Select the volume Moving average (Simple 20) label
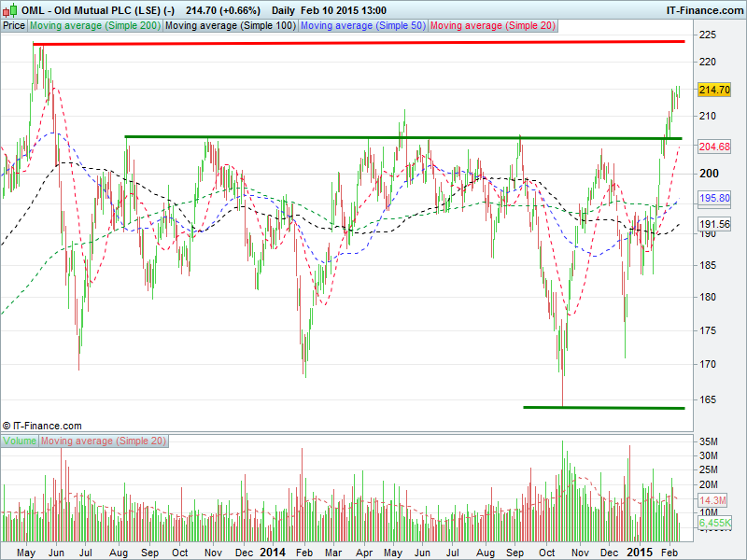Viewport: 747px width, 560px height. click(104, 441)
